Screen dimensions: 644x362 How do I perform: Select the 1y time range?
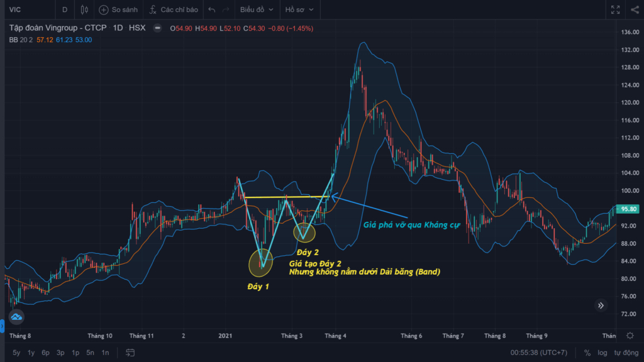click(x=31, y=353)
